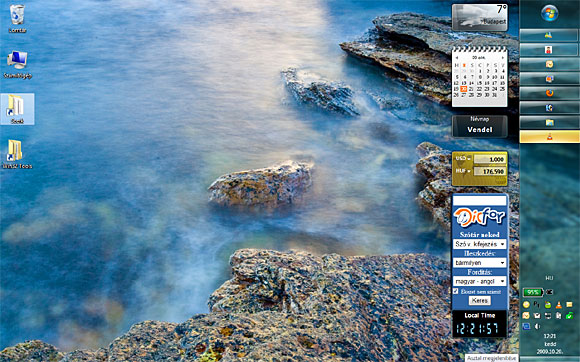This screenshot has width=580, height=362.
Task: Select day 31 in calendar gadget
Action: (x=495, y=95)
